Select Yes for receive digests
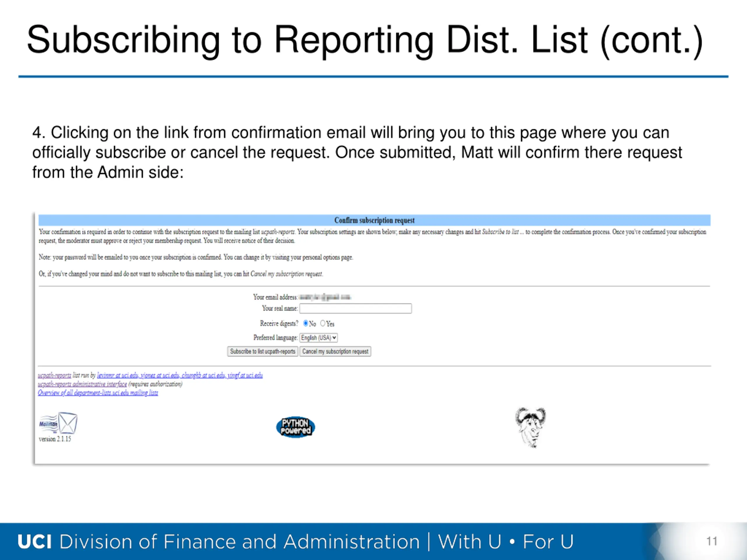Viewport: 747px width, 560px height. tap(323, 323)
